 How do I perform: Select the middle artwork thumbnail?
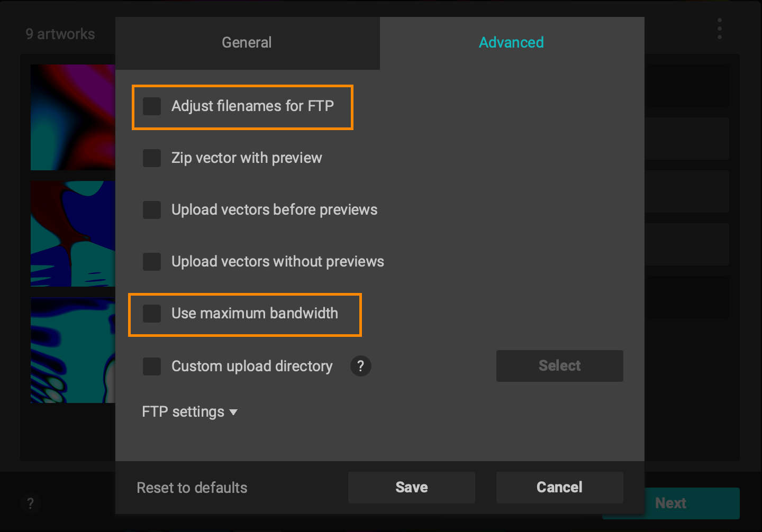[72, 234]
